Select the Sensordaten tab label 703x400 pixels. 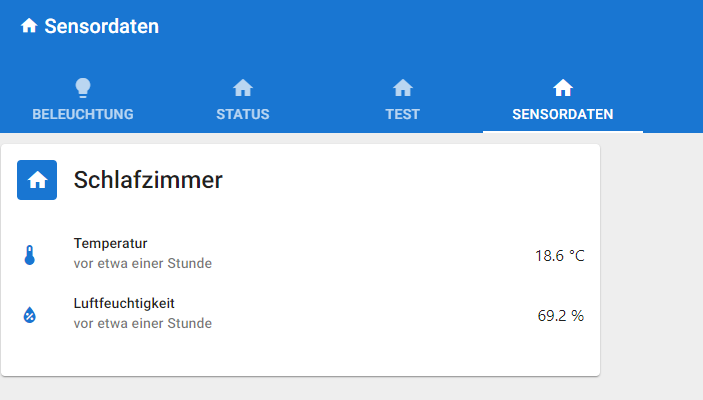click(563, 114)
